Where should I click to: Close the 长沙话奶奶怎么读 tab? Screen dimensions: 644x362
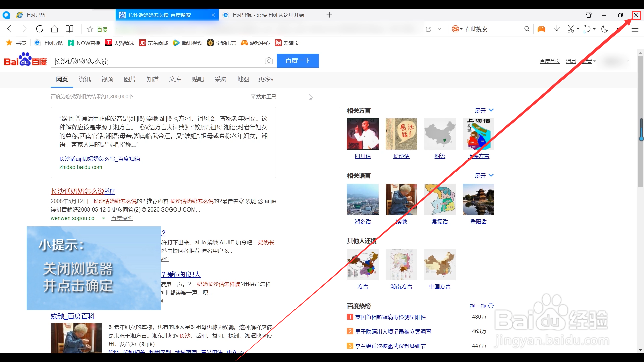pos(213,15)
